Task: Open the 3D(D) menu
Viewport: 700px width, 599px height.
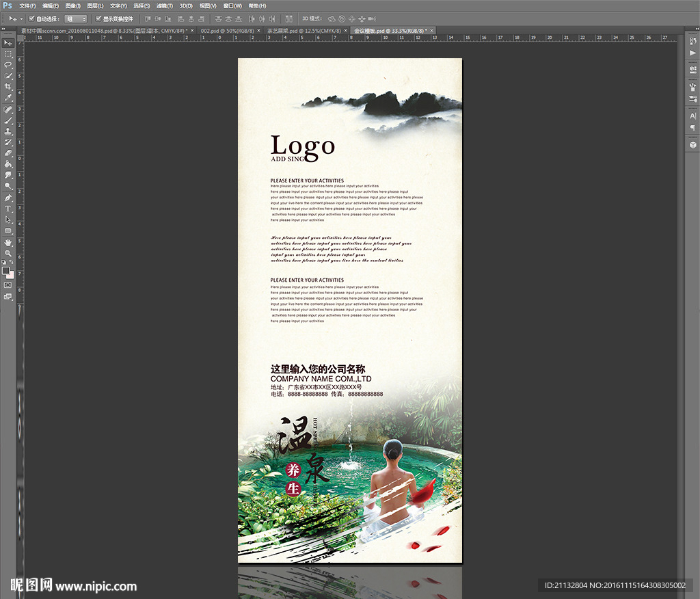Action: 186,5
